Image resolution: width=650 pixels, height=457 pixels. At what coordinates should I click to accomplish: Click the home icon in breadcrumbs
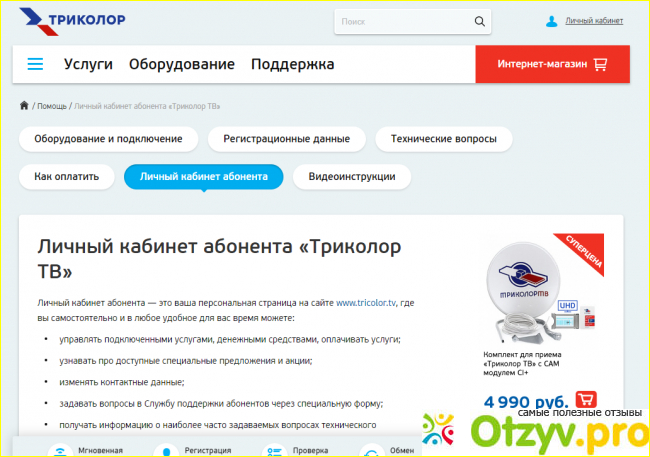click(24, 105)
